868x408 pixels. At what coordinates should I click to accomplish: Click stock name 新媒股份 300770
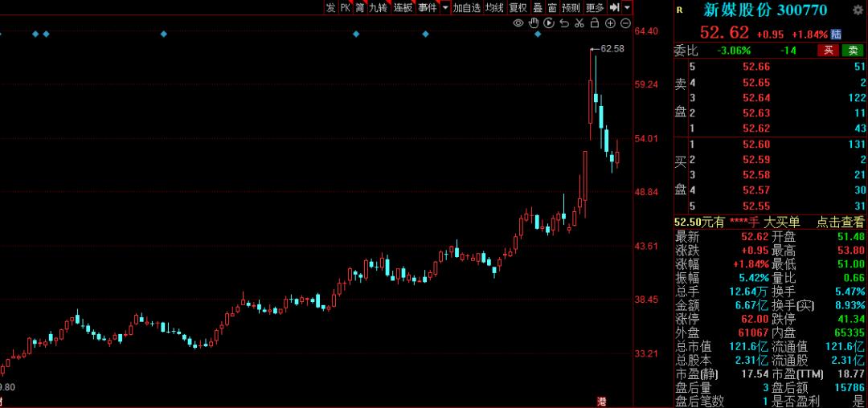pyautogui.click(x=766, y=10)
